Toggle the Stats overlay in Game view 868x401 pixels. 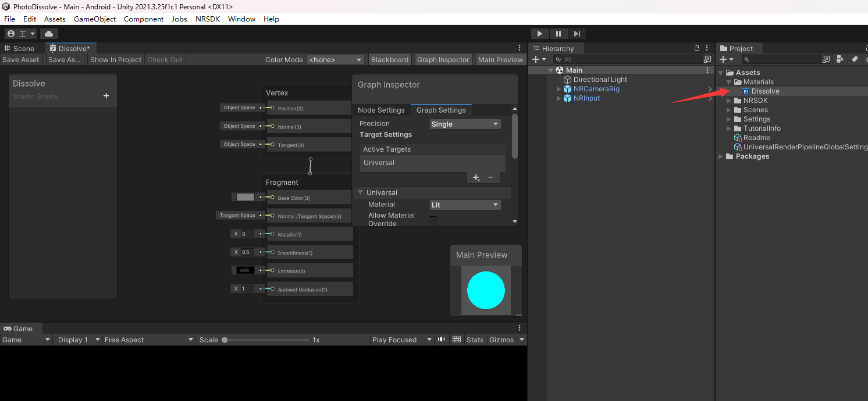(475, 339)
